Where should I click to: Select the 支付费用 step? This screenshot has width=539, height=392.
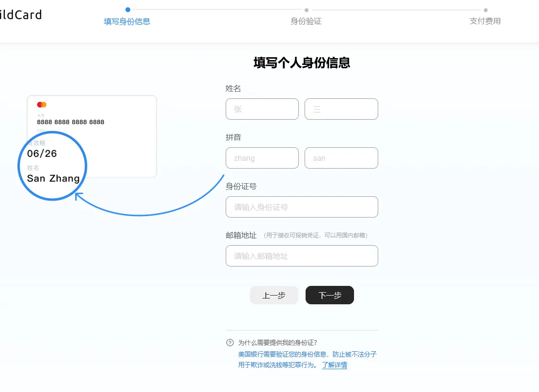(x=485, y=21)
